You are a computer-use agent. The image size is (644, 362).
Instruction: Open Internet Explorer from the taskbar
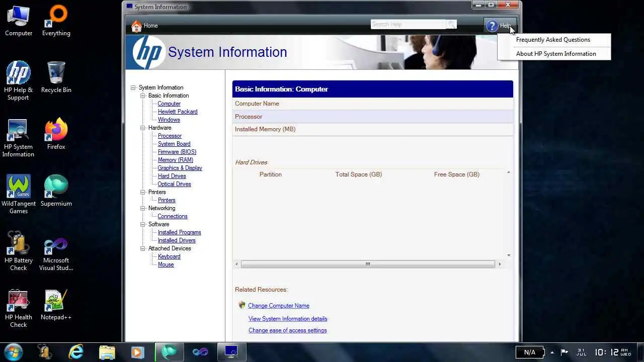click(x=76, y=352)
